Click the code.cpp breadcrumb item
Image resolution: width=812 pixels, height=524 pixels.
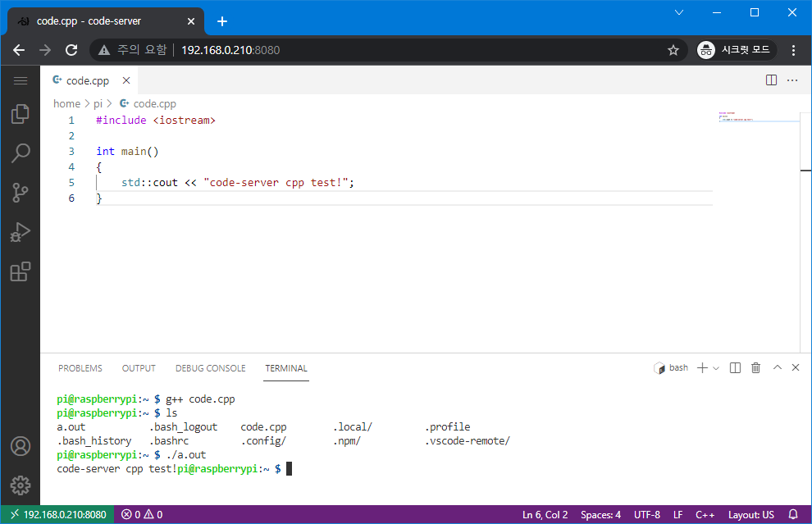point(148,103)
